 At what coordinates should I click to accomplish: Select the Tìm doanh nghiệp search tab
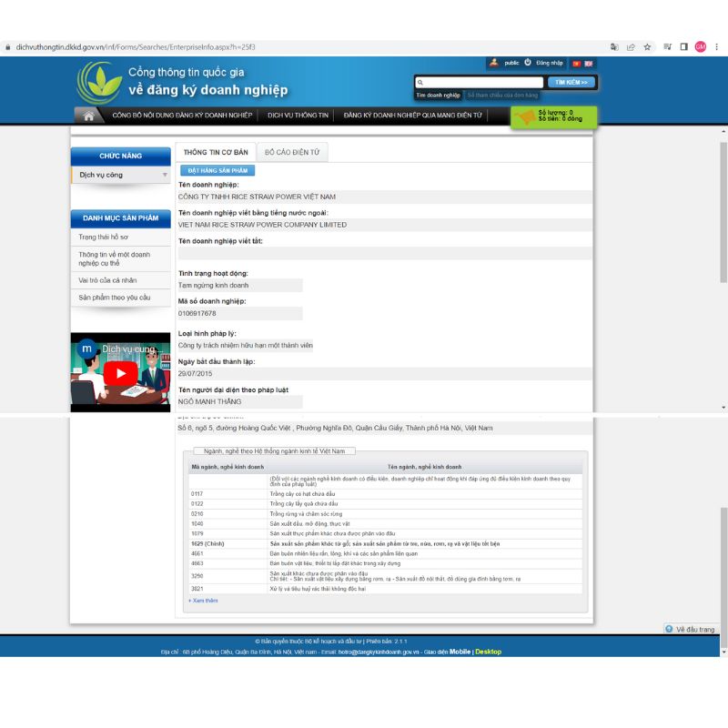click(x=438, y=95)
